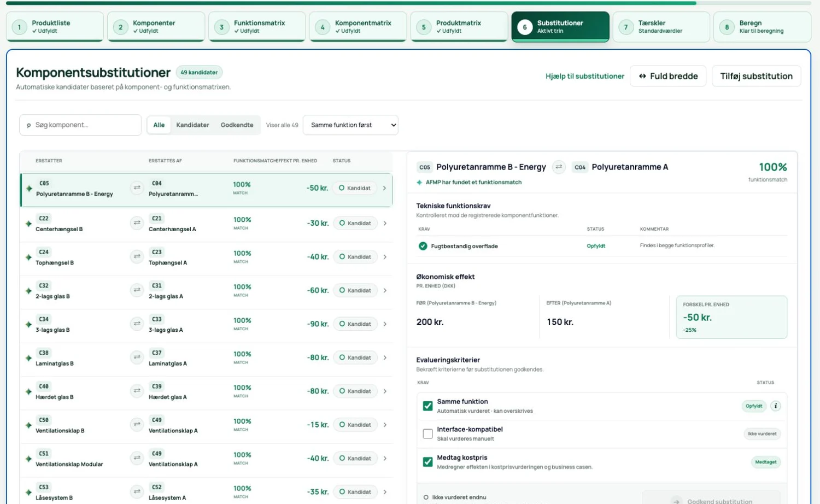Go to step 1 Produktliste
The image size is (820, 504).
pyautogui.click(x=55, y=27)
